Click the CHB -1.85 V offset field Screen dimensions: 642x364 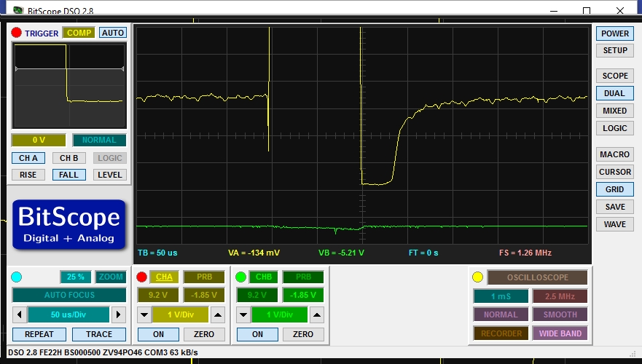tap(303, 295)
